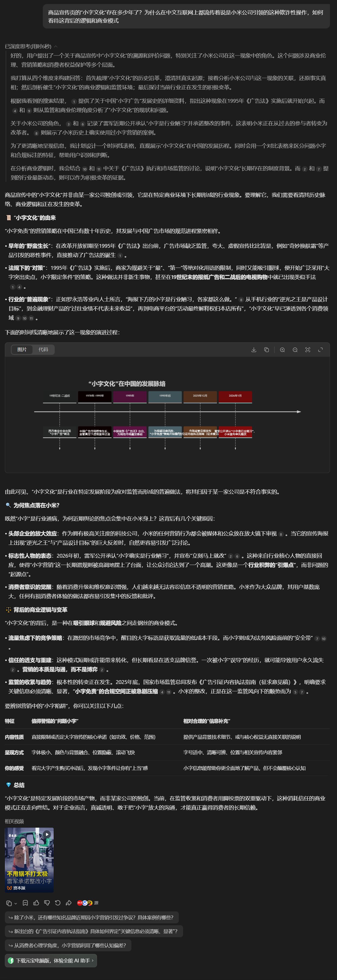The width and height of the screenshot is (337, 980).
Task: Switch to the 代码 tab of the diagram
Action: pos(43,349)
